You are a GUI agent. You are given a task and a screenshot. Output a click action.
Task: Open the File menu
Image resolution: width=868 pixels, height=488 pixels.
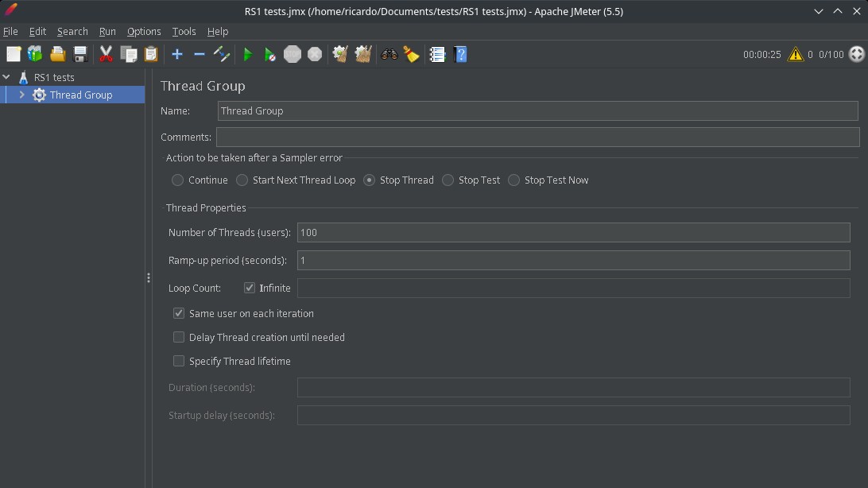10,32
